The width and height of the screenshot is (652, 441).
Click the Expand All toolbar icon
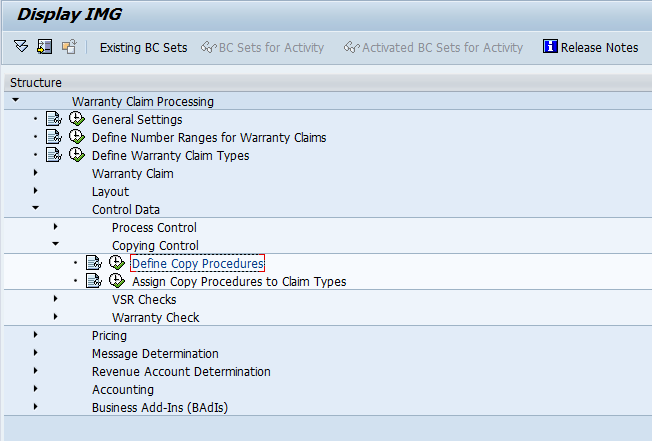[21, 46]
